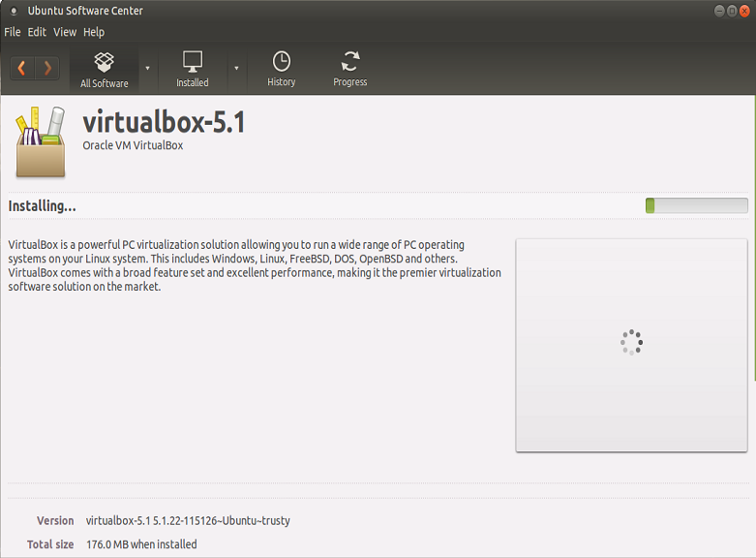
Task: Expand the Installed dropdown arrow
Action: click(236, 68)
